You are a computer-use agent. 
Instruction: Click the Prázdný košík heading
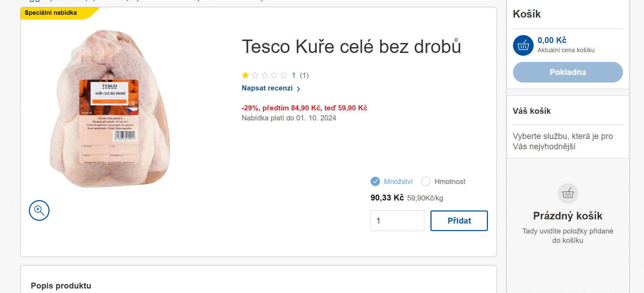(568, 216)
